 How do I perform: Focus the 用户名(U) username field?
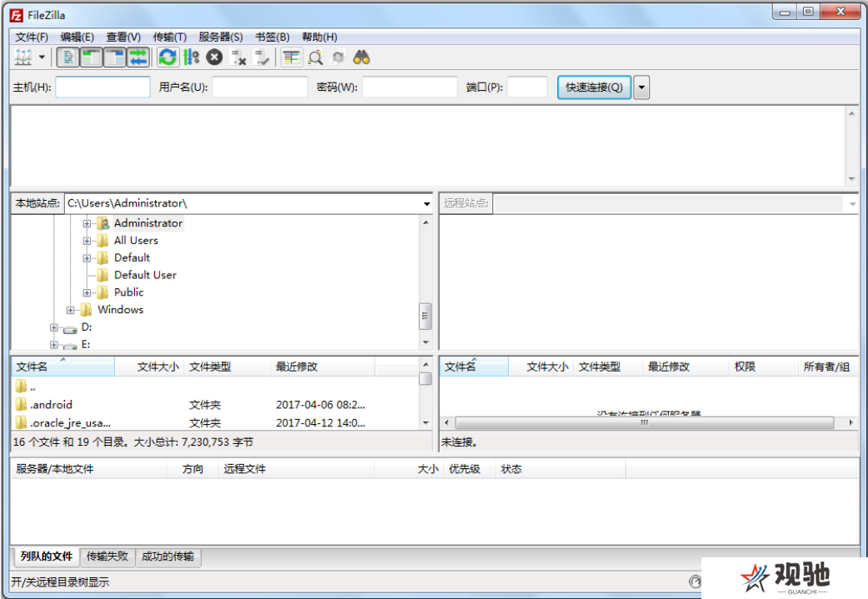tap(260, 87)
